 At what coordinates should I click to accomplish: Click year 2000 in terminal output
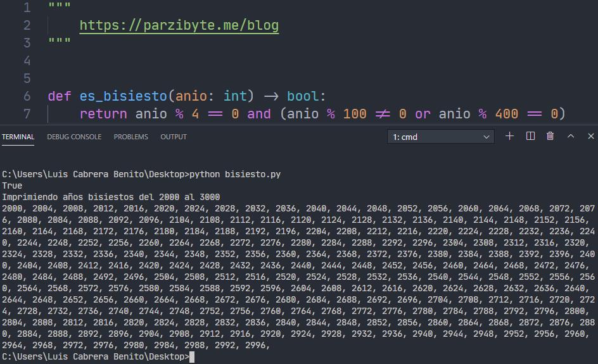coord(12,208)
